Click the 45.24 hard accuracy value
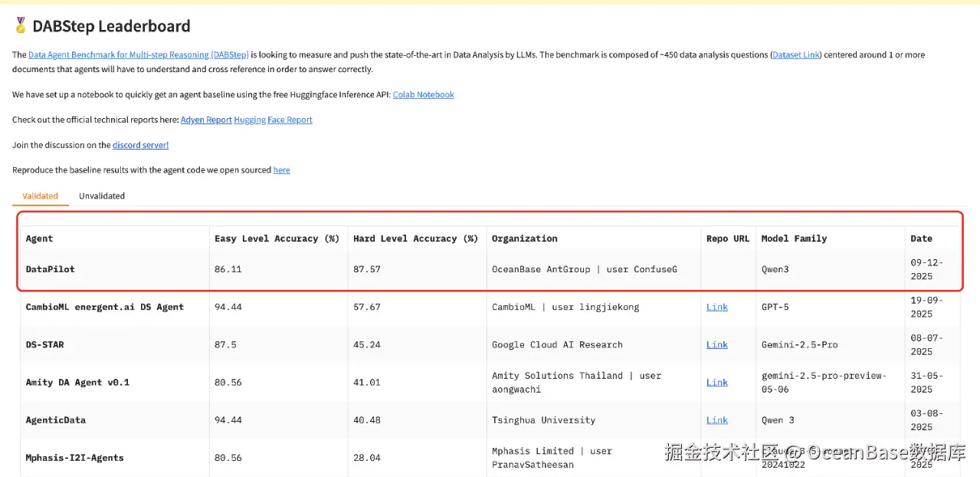This screenshot has height=477, width=980. [x=367, y=344]
